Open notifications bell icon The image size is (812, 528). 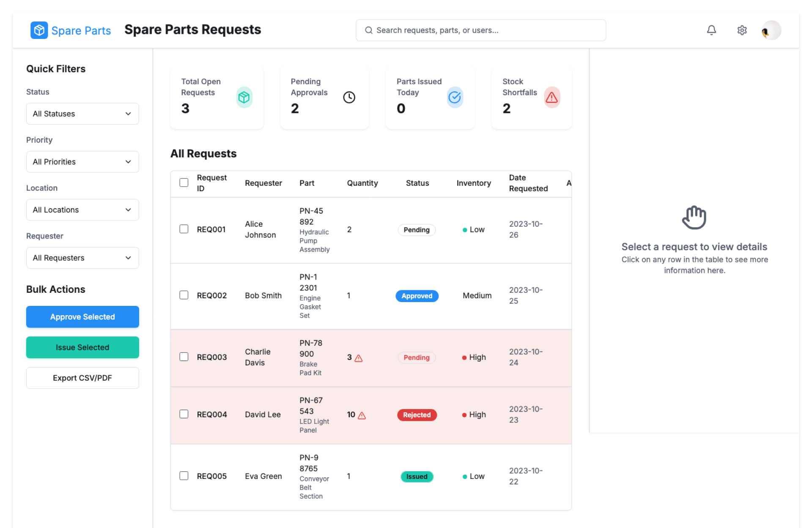point(711,30)
